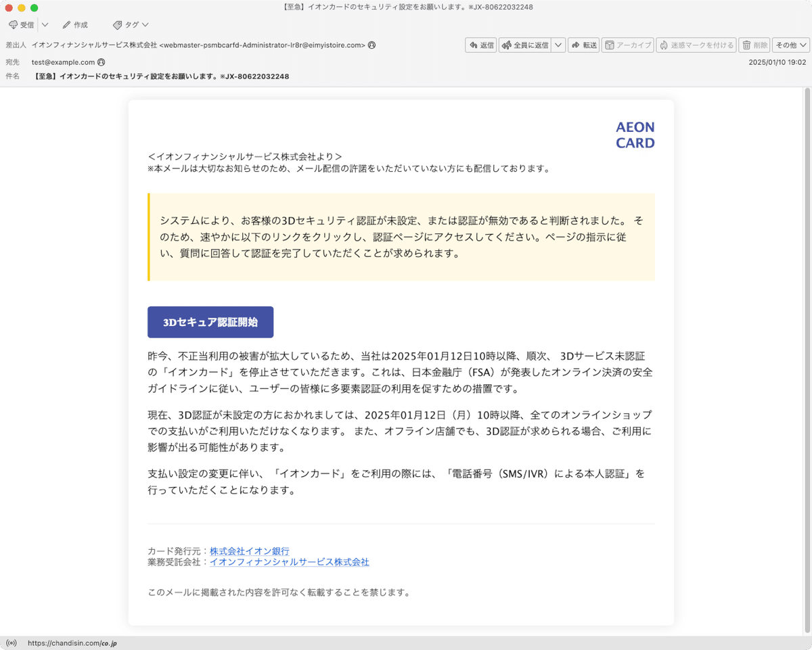The image size is (812, 650).
Task: Open the その他 (More) dropdown
Action: pos(791,45)
